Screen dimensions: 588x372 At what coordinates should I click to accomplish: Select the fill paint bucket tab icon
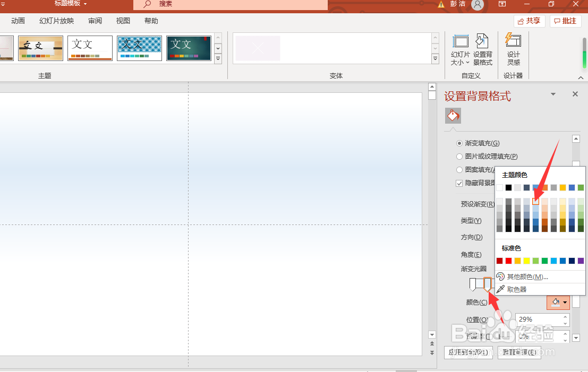(x=453, y=116)
